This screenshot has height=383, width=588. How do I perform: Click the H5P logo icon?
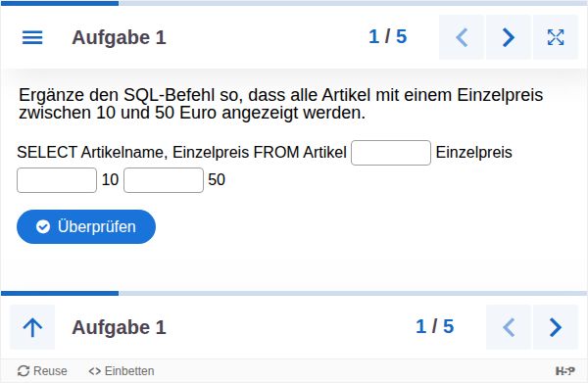point(565,371)
